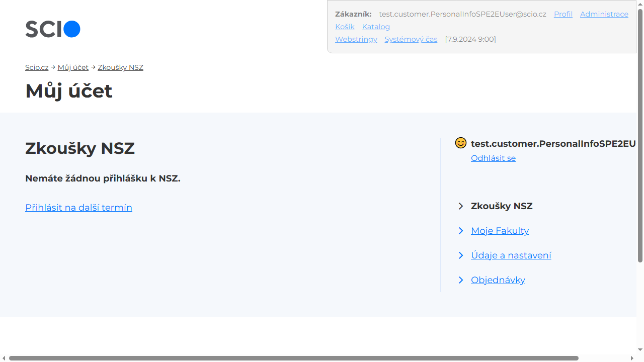Screen dimensions: 644x362
Task: Click the Zákazník: label
Action: [x=353, y=14]
